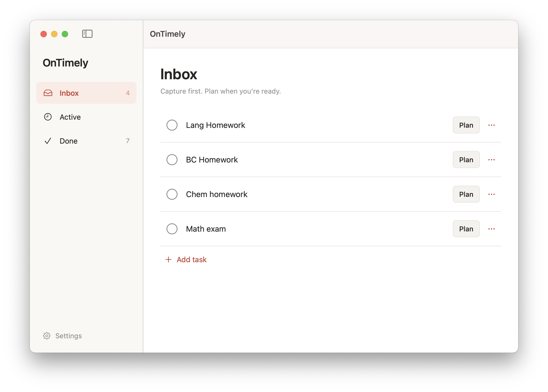548x392 pixels.
Task: Plan the Lang Homework task
Action: point(466,125)
